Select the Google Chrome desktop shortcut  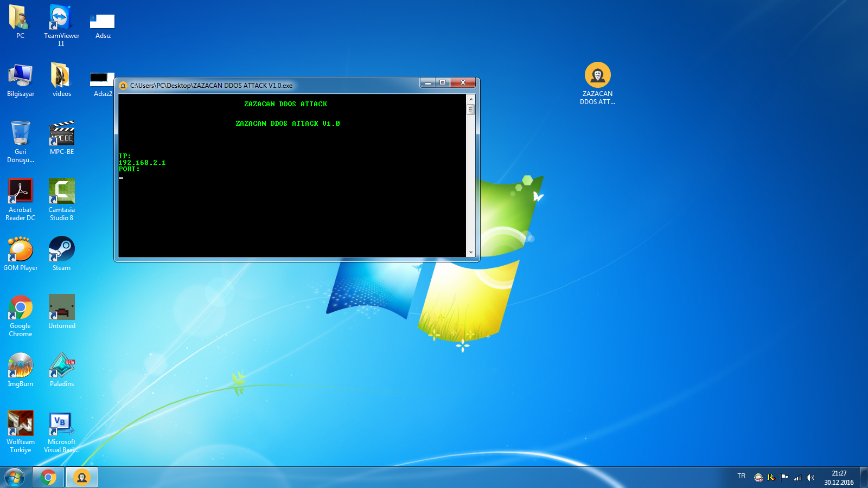click(x=21, y=316)
